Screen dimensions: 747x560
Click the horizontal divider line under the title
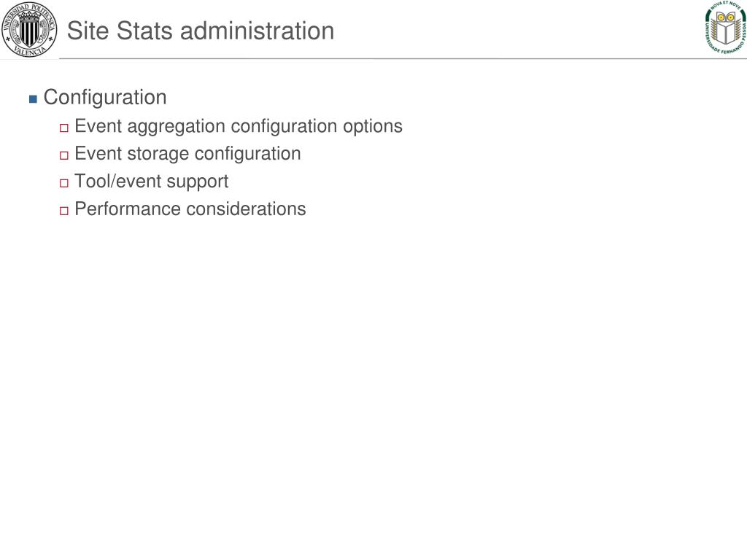(403, 58)
